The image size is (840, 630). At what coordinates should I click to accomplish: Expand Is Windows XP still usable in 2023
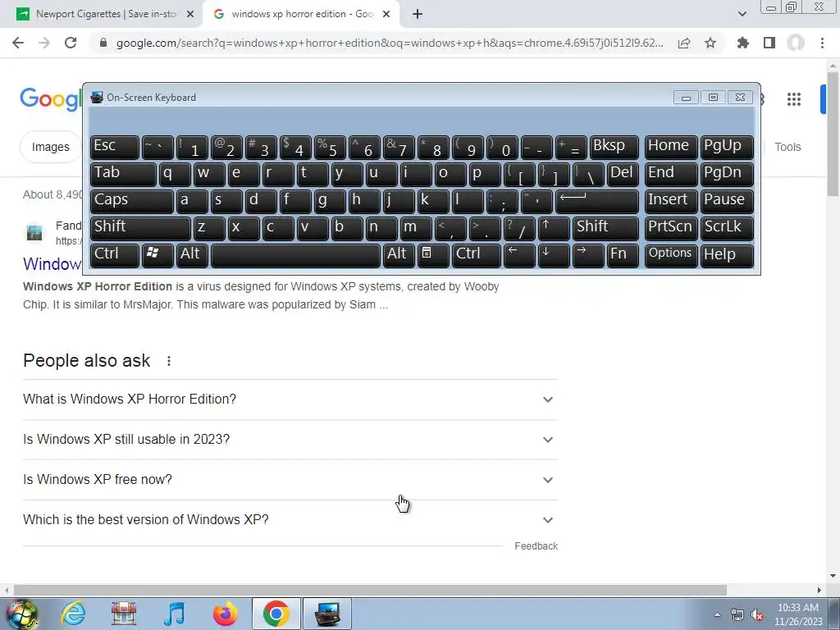click(290, 440)
